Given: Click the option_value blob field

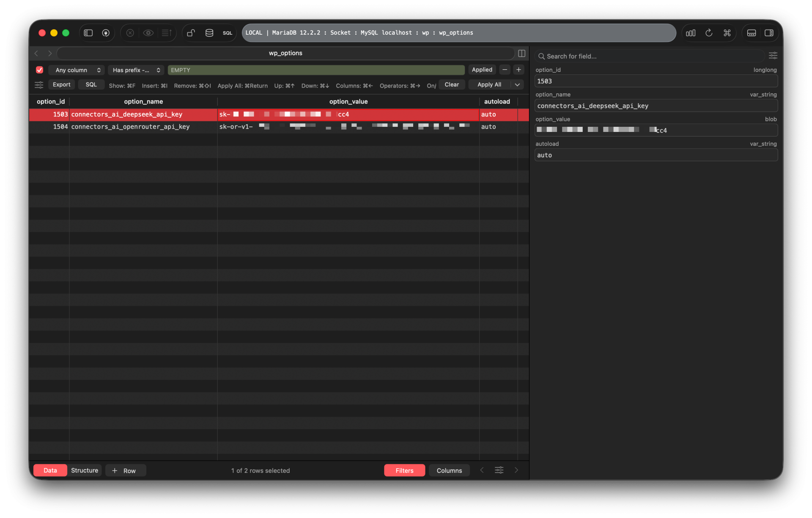Looking at the screenshot, I should coord(656,130).
